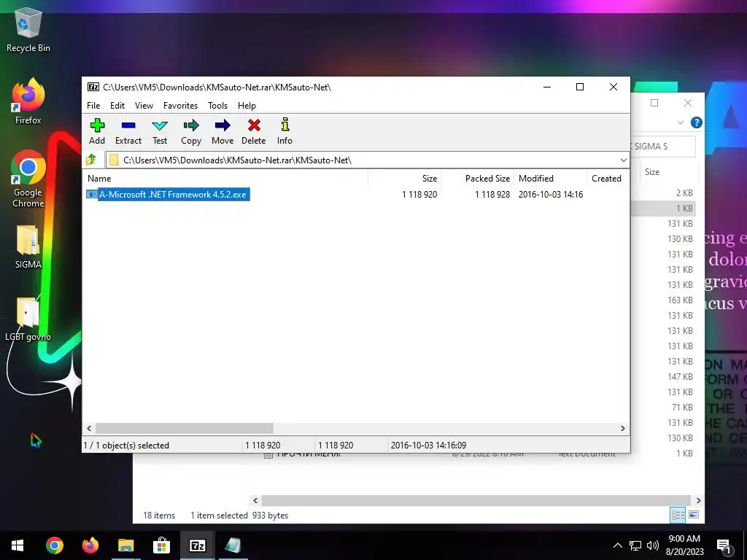
Task: Open the Tools menu
Action: pyautogui.click(x=217, y=106)
